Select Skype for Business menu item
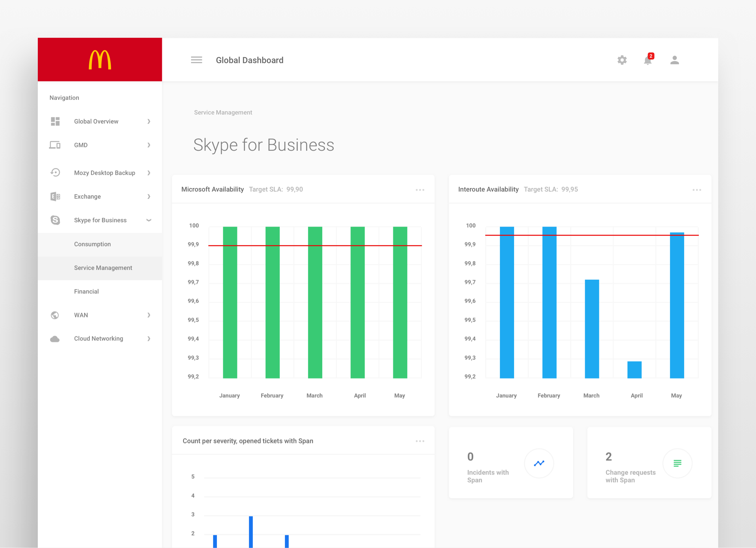This screenshot has height=548, width=756. [x=100, y=220]
